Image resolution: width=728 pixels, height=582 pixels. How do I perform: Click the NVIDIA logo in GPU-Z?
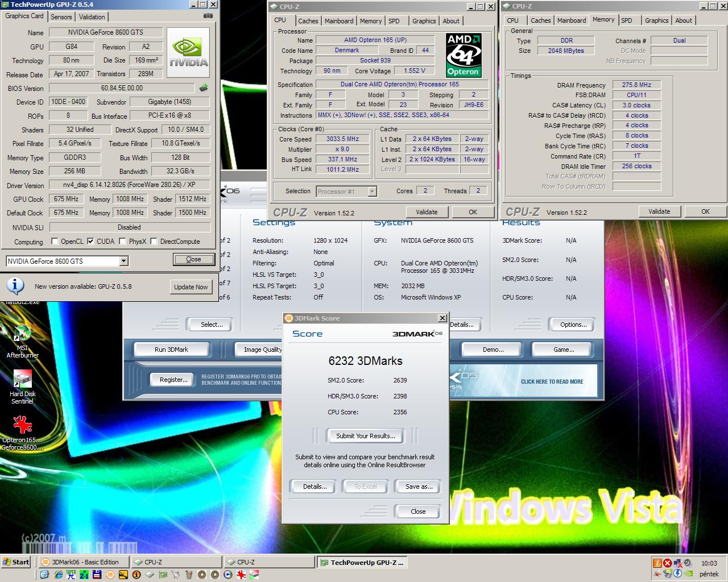(x=188, y=53)
